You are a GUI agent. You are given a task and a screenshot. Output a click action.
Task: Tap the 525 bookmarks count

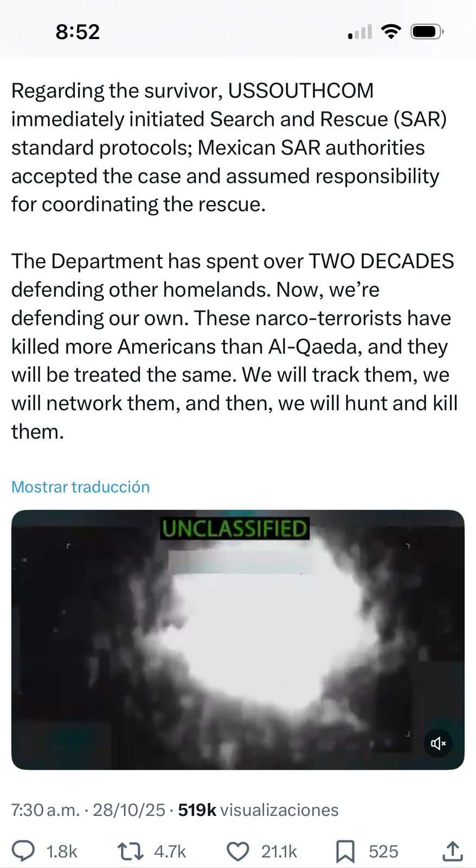tap(383, 852)
